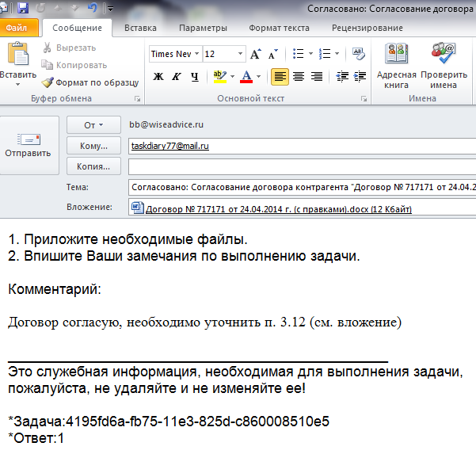Click the Кому... recipients button
Screen dimensions: 476x454
(x=93, y=146)
